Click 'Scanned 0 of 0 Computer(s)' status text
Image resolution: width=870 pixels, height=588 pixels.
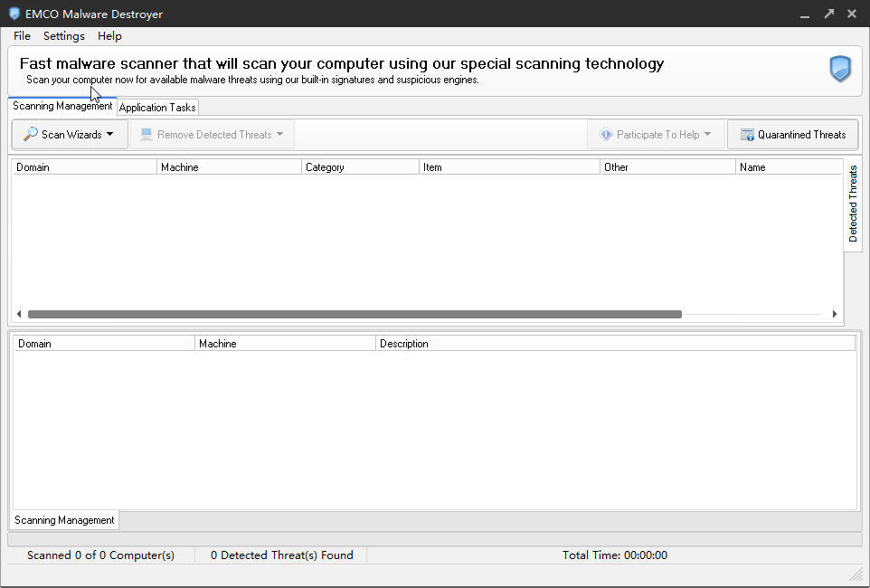coord(100,555)
